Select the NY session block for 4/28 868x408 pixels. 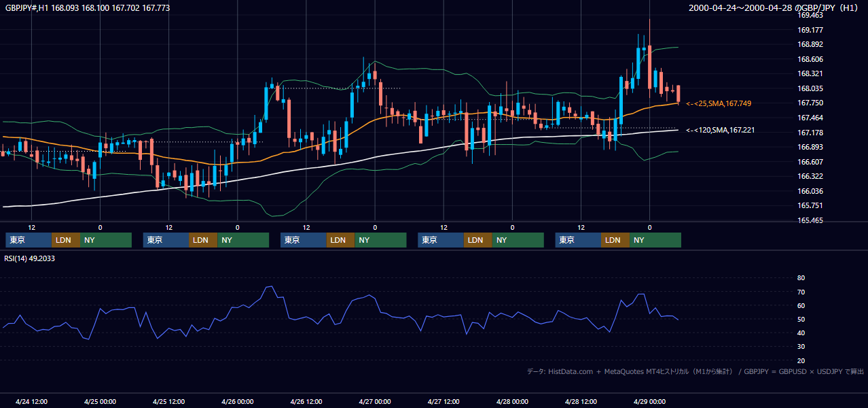point(655,240)
